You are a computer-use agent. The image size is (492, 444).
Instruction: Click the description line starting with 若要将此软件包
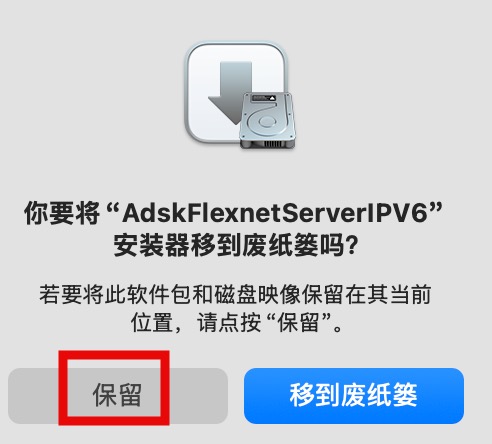click(x=236, y=294)
